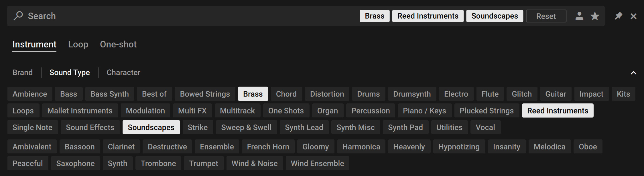Filter favorites with the star icon

click(x=595, y=16)
